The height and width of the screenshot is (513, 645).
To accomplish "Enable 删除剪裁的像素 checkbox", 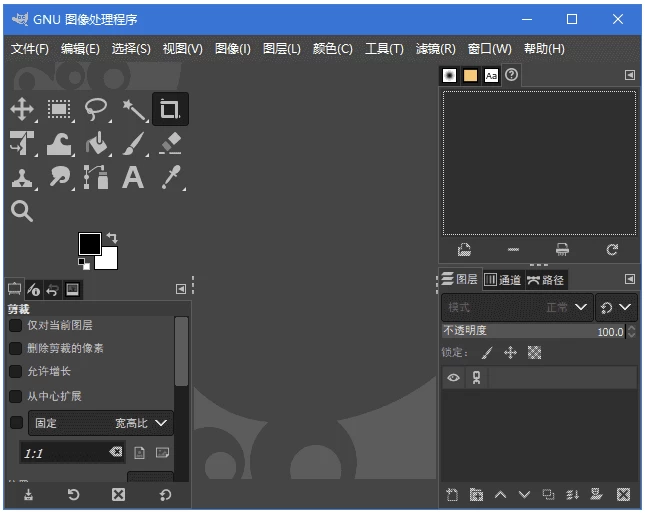I will [x=16, y=349].
